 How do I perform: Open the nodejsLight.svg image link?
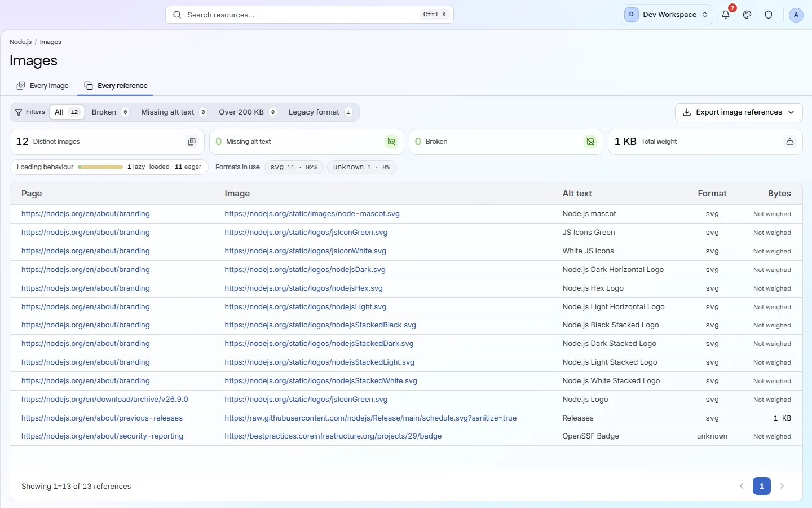click(305, 307)
